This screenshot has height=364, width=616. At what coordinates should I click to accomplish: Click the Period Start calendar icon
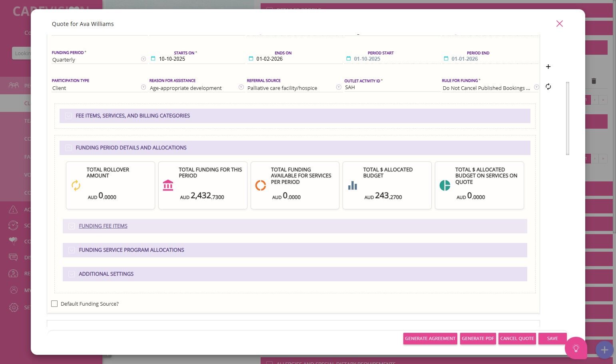(x=348, y=59)
